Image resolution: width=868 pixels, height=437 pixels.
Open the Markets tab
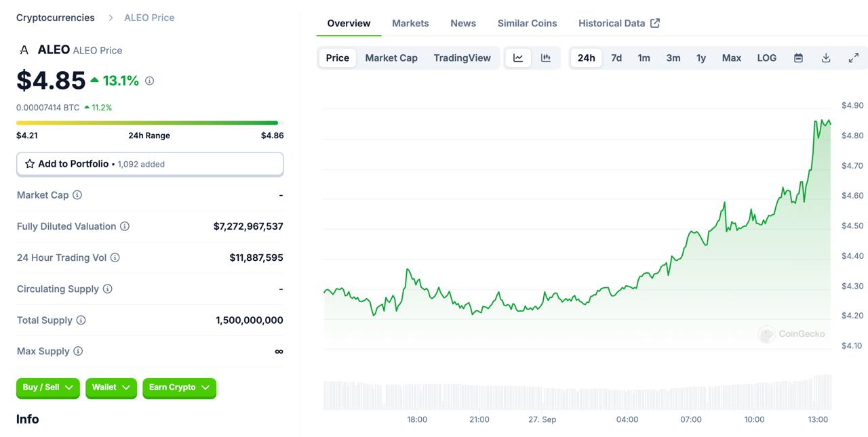(410, 23)
